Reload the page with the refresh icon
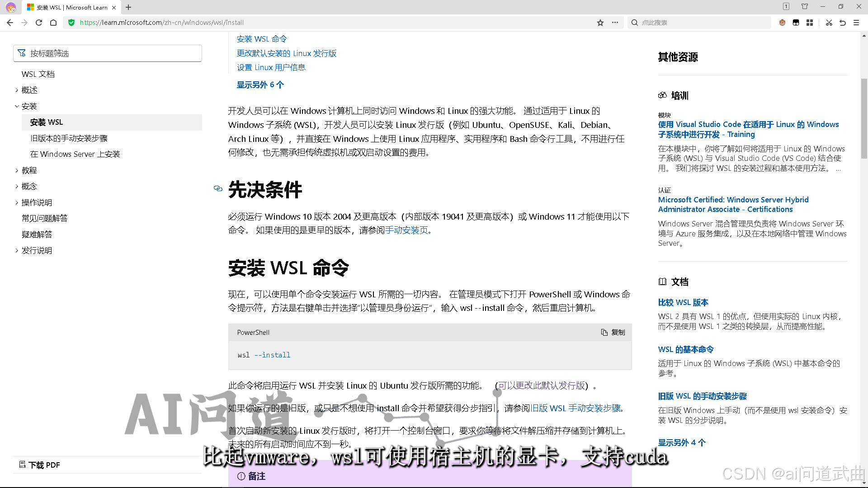The height and width of the screenshot is (488, 868). click(39, 23)
